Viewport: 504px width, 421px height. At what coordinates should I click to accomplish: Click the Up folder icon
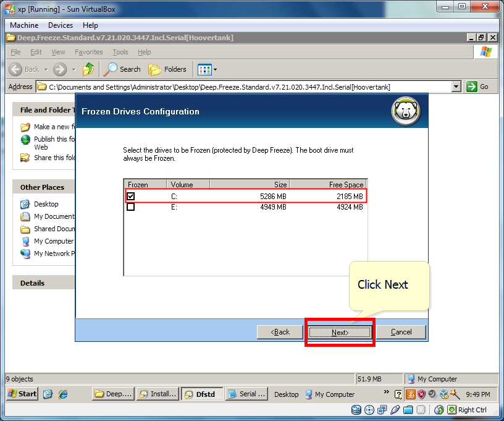point(88,69)
